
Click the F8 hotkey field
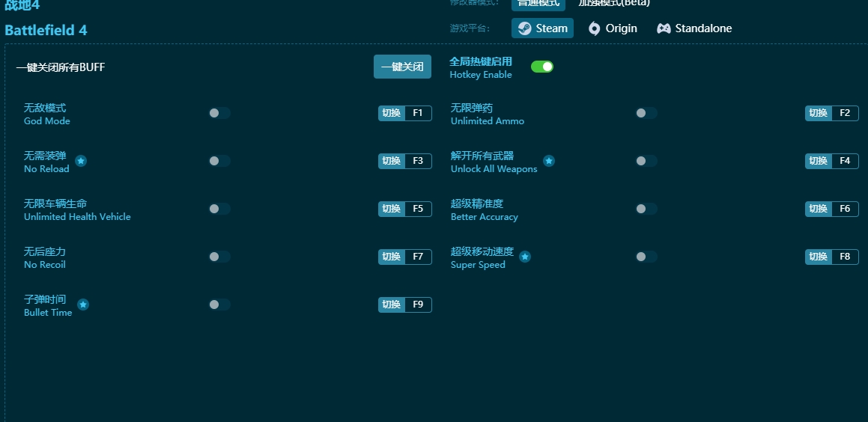tap(845, 257)
